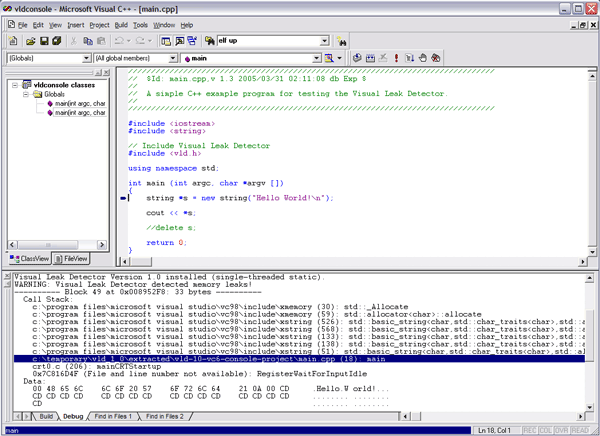This screenshot has width=600, height=436.
Task: Toggle breakpoint with the hand icon
Action: (x=424, y=59)
